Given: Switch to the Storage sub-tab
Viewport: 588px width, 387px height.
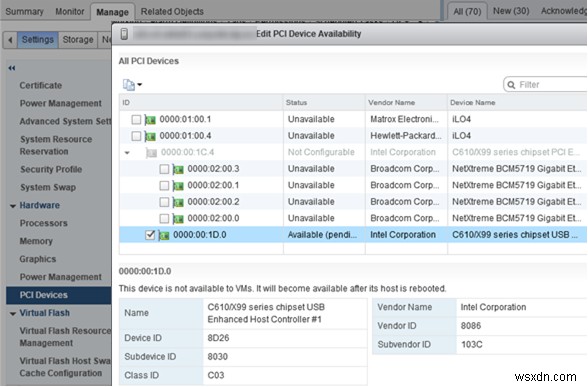Looking at the screenshot, I should tap(78, 40).
